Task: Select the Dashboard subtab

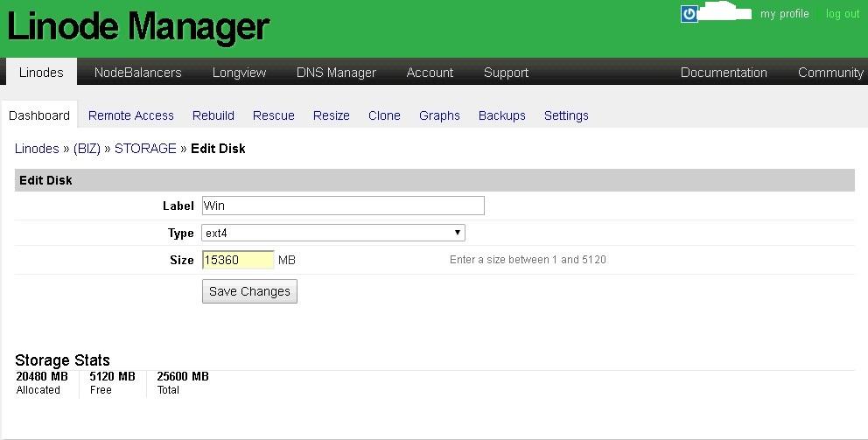Action: coord(39,115)
